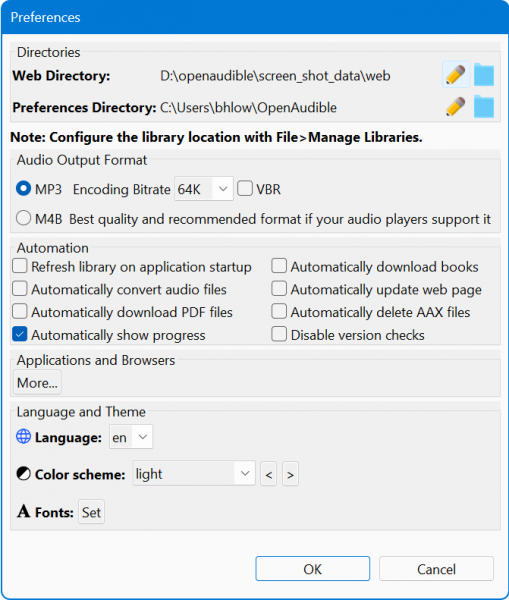
Task: Open the Encoding Bitrate 64K dropdown
Action: pyautogui.click(x=204, y=189)
